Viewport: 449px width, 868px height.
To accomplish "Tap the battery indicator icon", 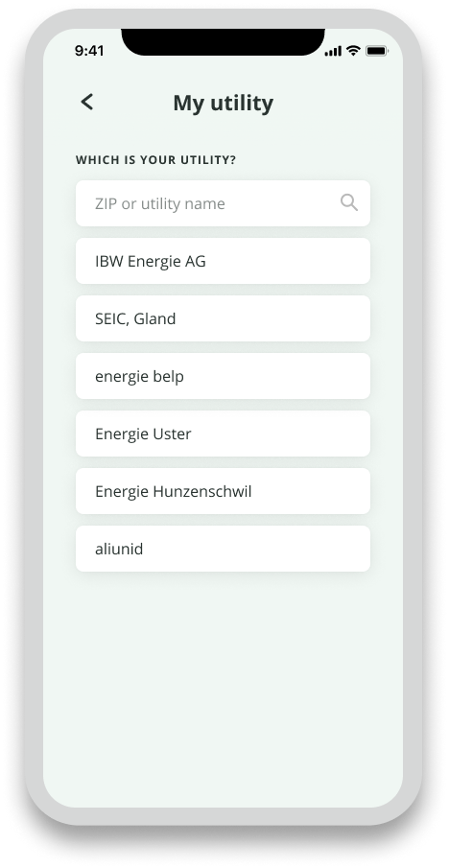I will (x=376, y=51).
